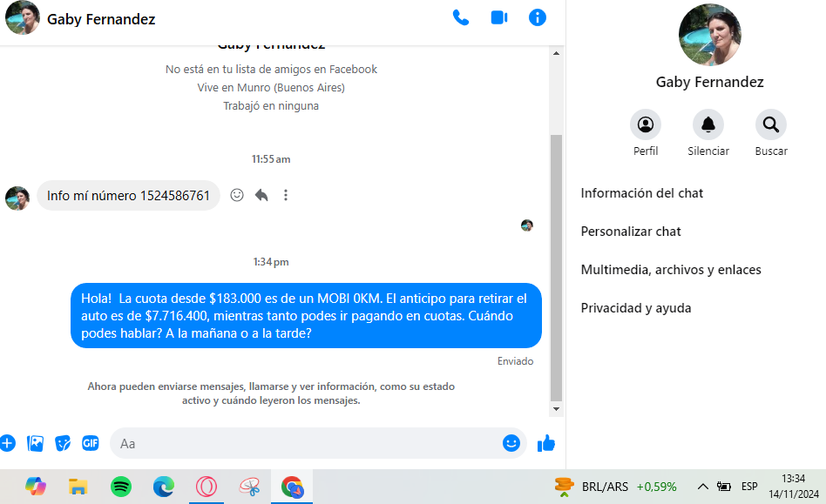
Task: Toggle the conversation information panel
Action: 538,18
